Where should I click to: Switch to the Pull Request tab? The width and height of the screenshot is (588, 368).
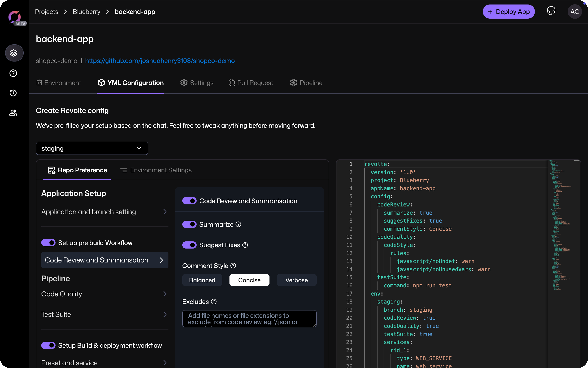click(251, 83)
